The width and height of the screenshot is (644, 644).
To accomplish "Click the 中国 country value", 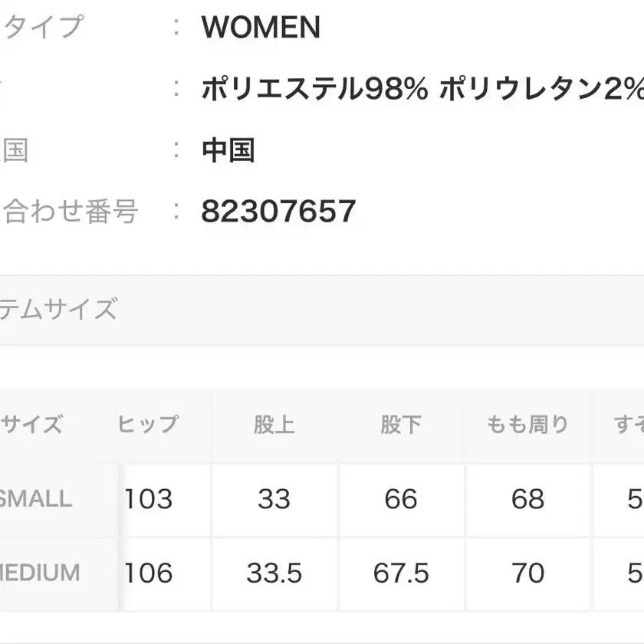I will [x=228, y=150].
